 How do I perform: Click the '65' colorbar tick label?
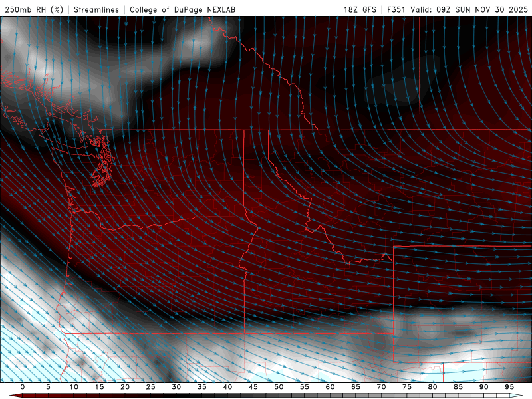356,387
